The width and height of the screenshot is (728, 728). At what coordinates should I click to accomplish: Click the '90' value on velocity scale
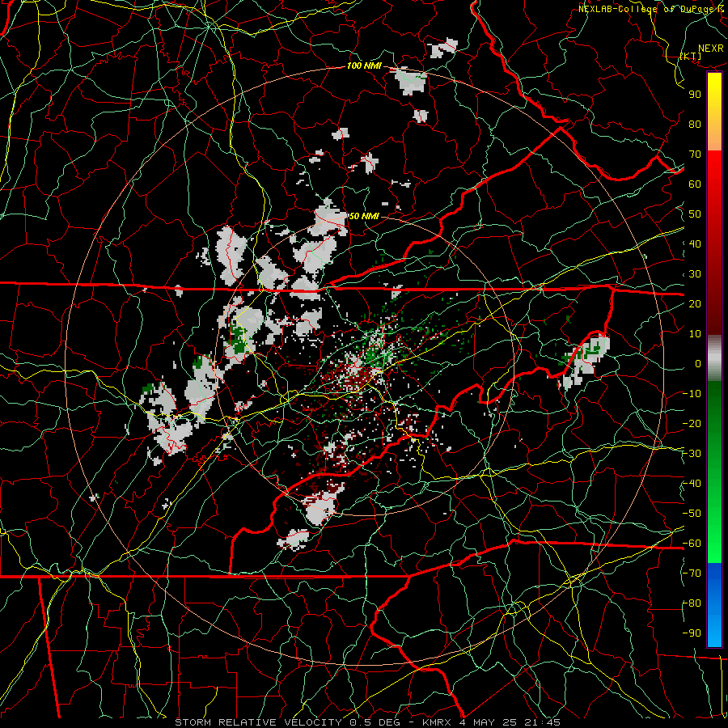pos(695,95)
